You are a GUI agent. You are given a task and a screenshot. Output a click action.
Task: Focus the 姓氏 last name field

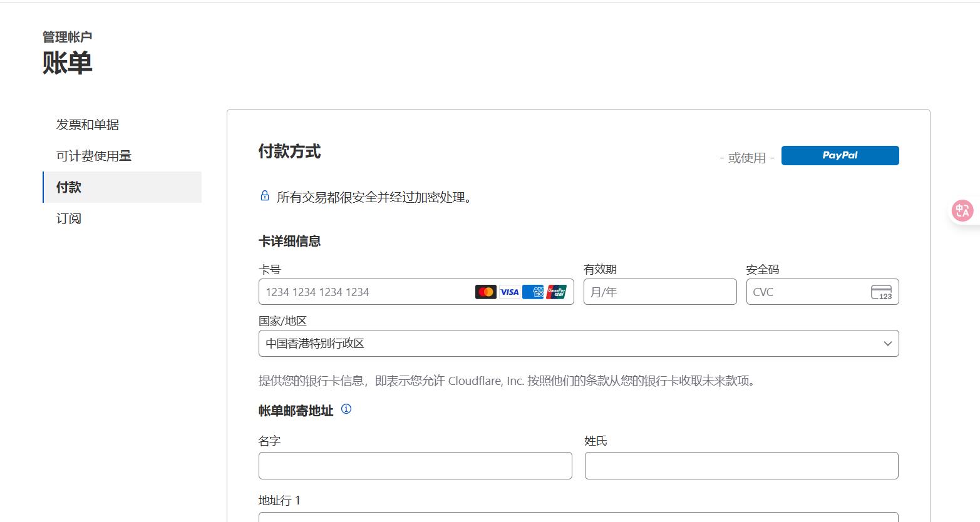741,465
